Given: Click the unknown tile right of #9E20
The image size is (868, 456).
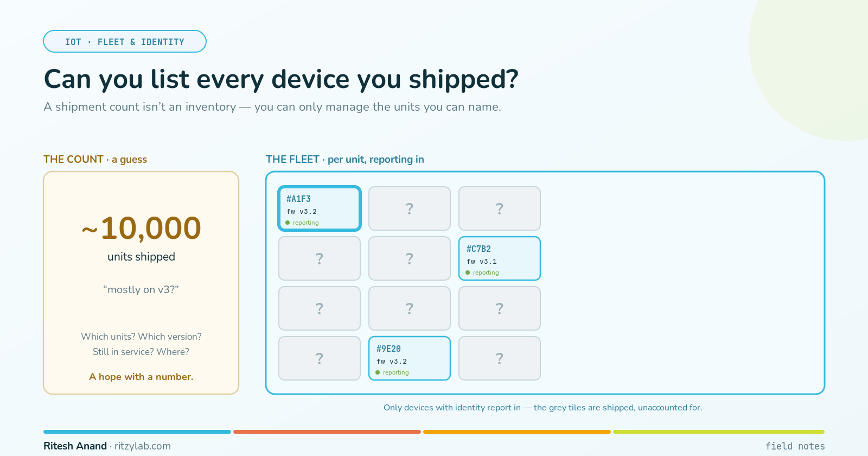Looking at the screenshot, I should (500, 358).
